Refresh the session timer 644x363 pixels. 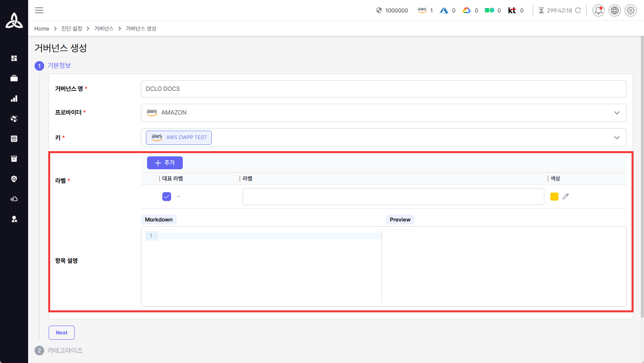pos(578,10)
